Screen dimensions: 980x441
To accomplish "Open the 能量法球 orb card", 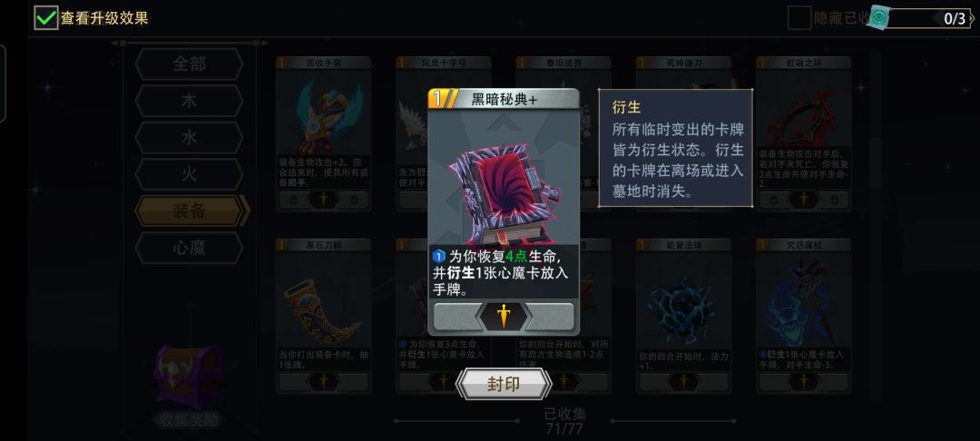I will 684,316.
